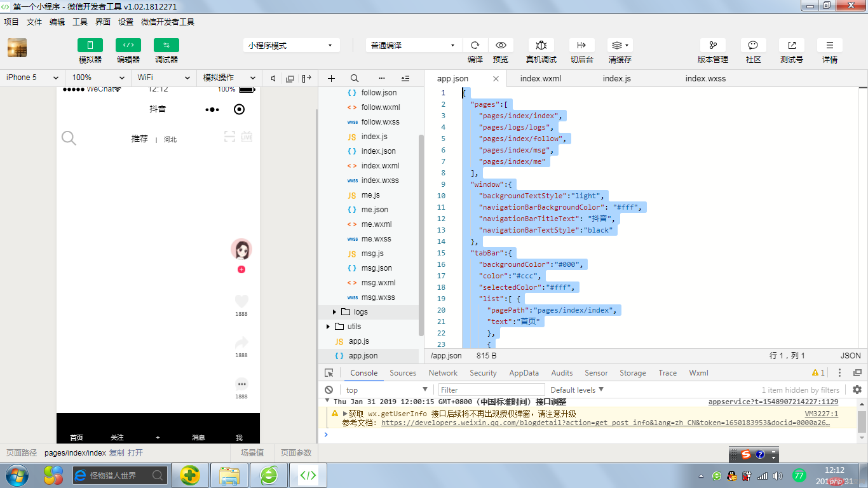Click the detach simulator window icon
The height and width of the screenshot is (488, 868).
coord(290,78)
